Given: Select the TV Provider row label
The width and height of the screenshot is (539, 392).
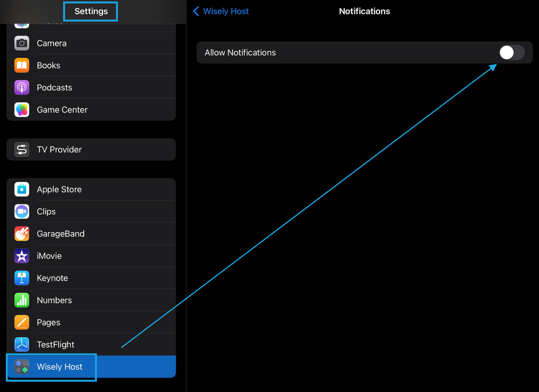Looking at the screenshot, I should point(59,149).
